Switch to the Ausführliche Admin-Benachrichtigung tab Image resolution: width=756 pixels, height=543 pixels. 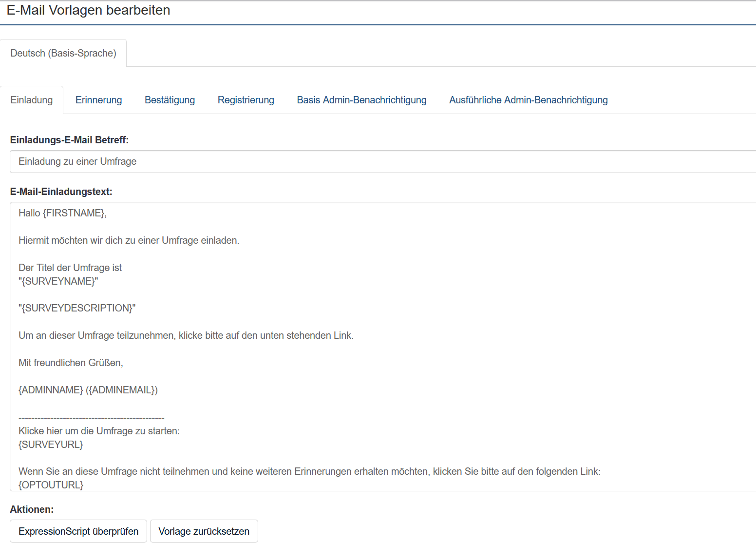(x=528, y=100)
